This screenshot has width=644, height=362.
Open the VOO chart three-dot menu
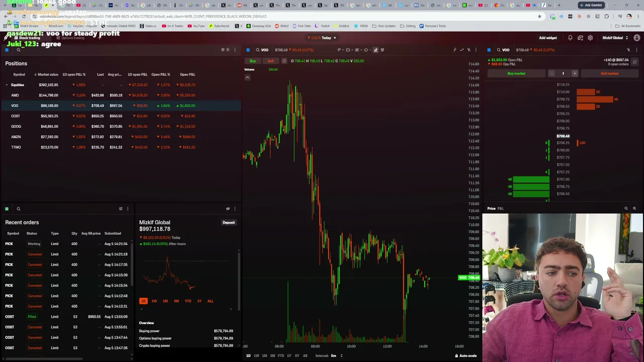475,50
